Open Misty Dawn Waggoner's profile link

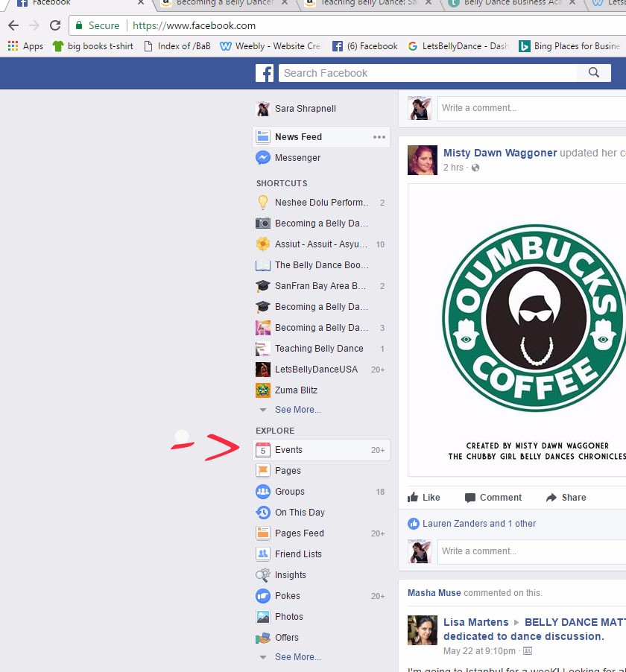pos(500,153)
